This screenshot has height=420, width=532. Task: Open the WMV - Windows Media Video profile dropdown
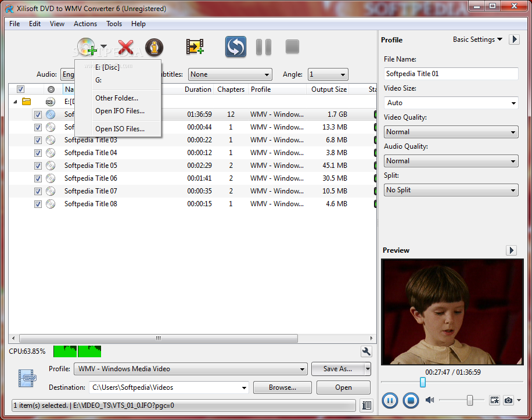coord(190,369)
